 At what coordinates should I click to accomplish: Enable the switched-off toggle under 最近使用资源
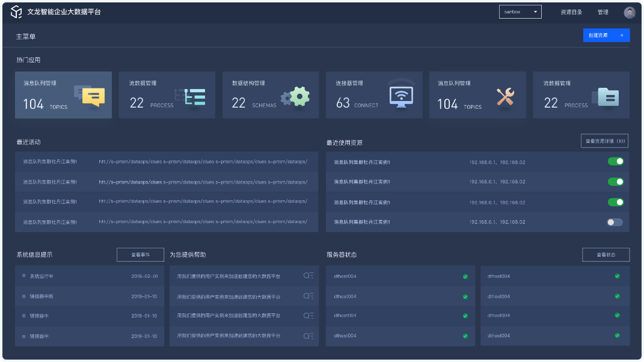coord(615,222)
